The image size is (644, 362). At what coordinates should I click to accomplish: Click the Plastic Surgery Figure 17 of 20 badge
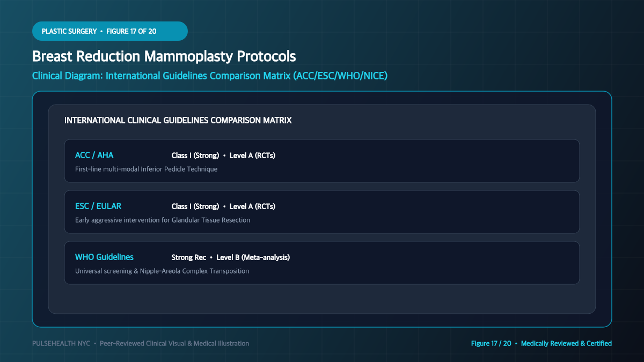coord(110,31)
